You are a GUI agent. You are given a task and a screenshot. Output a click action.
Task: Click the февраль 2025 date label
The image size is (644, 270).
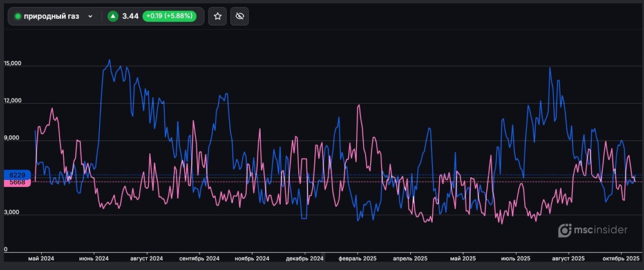point(356,258)
